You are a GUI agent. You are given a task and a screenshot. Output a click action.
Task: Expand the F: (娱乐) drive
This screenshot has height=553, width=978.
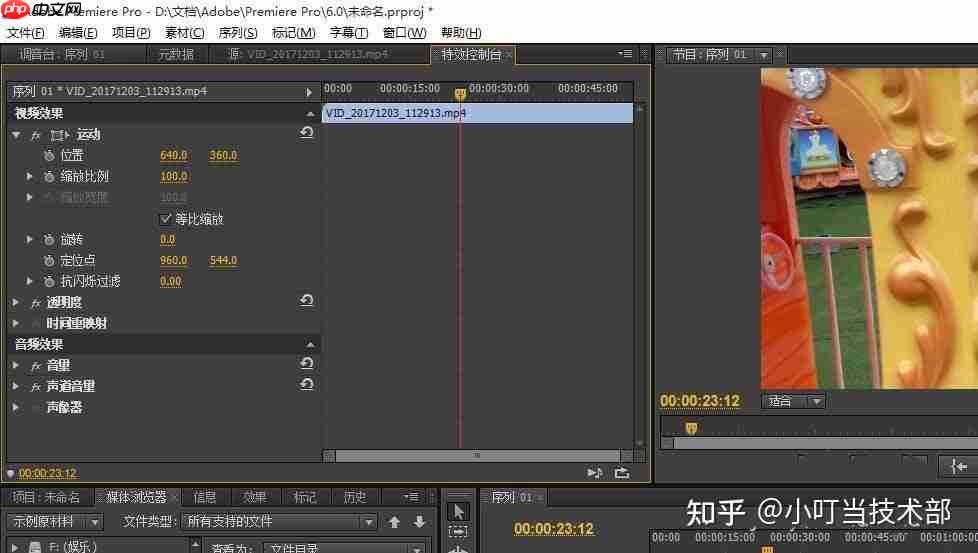click(15, 547)
